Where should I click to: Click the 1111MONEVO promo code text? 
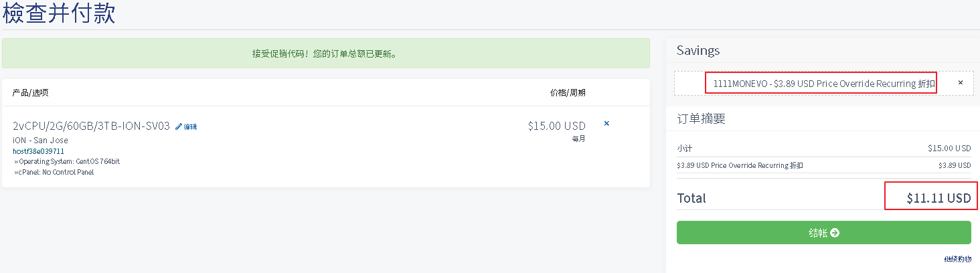tap(821, 83)
